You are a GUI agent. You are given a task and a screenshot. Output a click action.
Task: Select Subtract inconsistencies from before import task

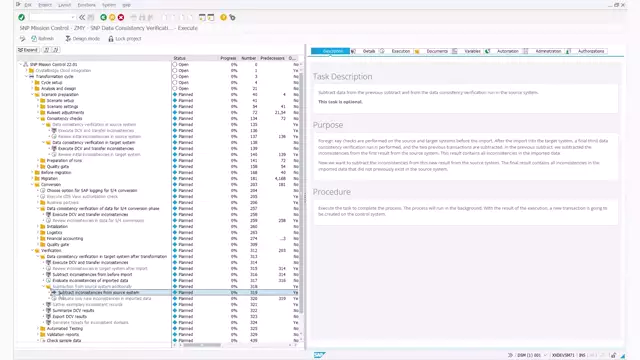click(92, 275)
